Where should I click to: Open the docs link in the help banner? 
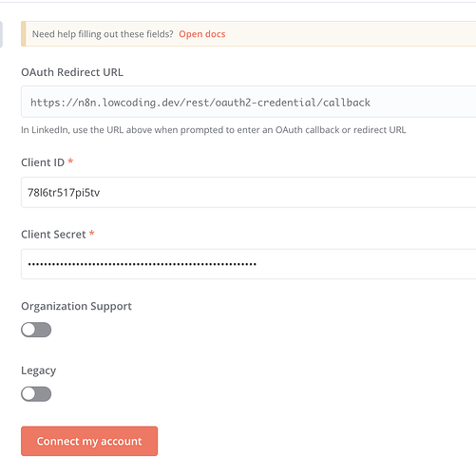coord(202,34)
